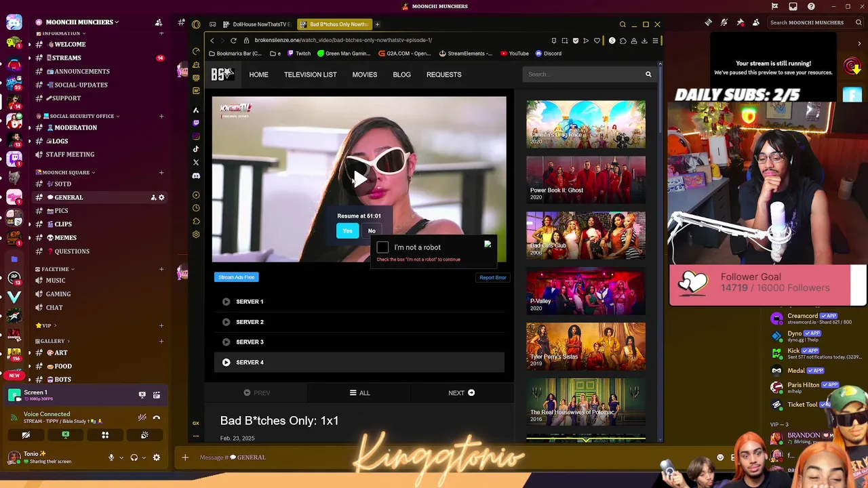The image size is (868, 488).
Task: Switch to DollHouse NowThatsTV tab
Action: 257,24
